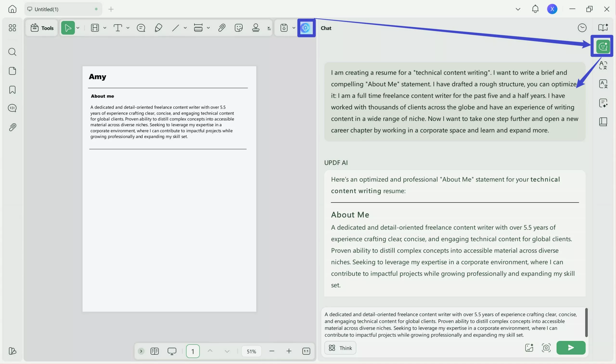Open the translate mode in AI sidebar

click(x=603, y=65)
